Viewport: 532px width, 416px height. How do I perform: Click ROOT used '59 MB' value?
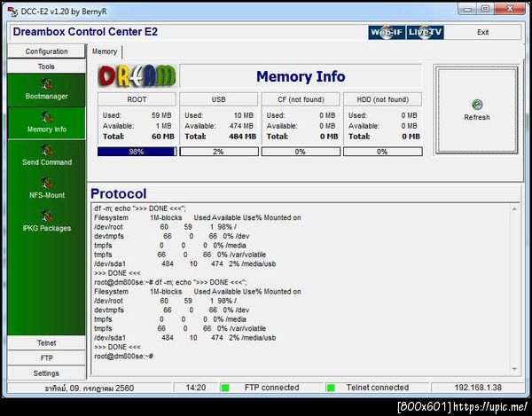[161, 115]
